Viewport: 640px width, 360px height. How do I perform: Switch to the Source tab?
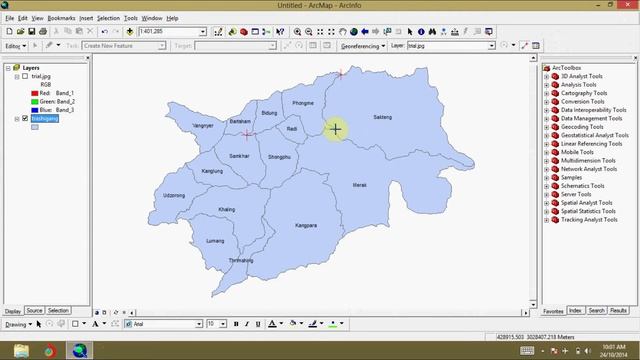(x=34, y=311)
